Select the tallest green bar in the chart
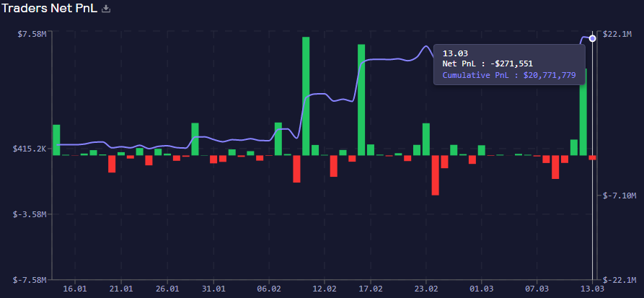The height and width of the screenshot is (298, 644). (x=306, y=96)
